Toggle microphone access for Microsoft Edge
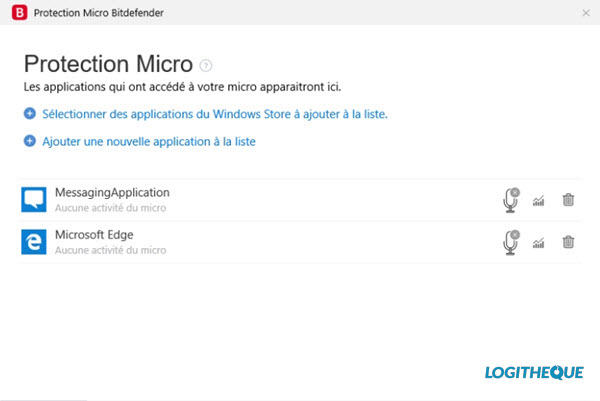This screenshot has height=401, width=600. pyautogui.click(x=511, y=242)
